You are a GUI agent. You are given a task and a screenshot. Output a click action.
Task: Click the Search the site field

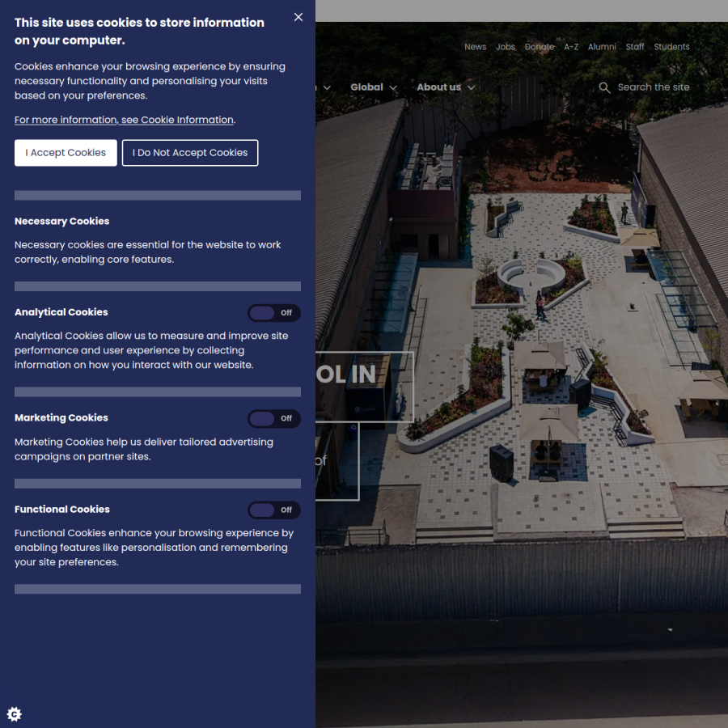[x=654, y=87]
